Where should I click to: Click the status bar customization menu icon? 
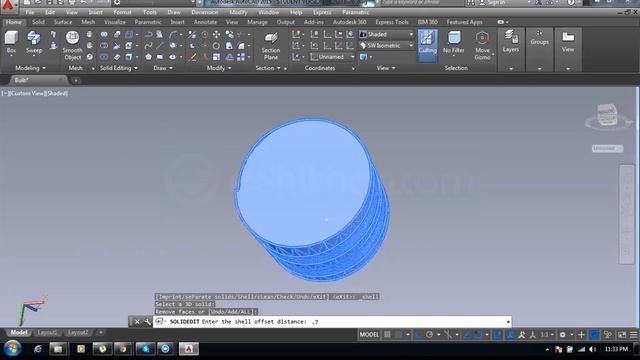coord(633,335)
